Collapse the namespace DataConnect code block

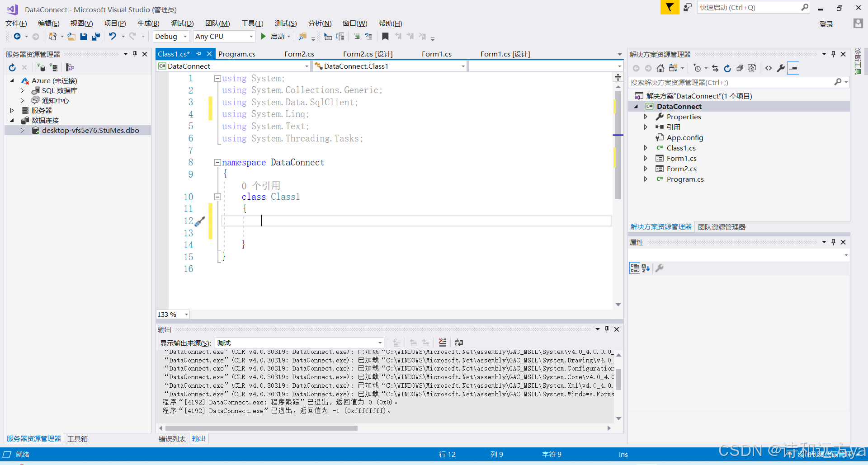click(217, 162)
